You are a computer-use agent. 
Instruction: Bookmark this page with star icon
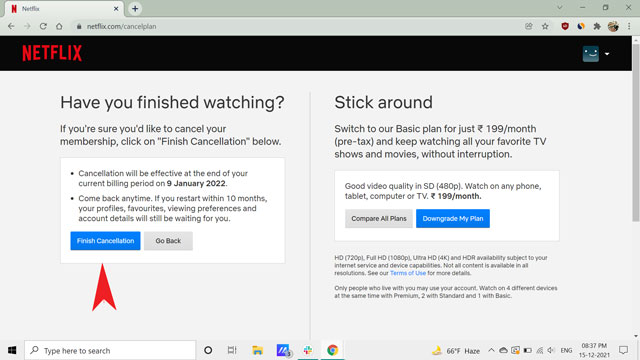pos(545,26)
